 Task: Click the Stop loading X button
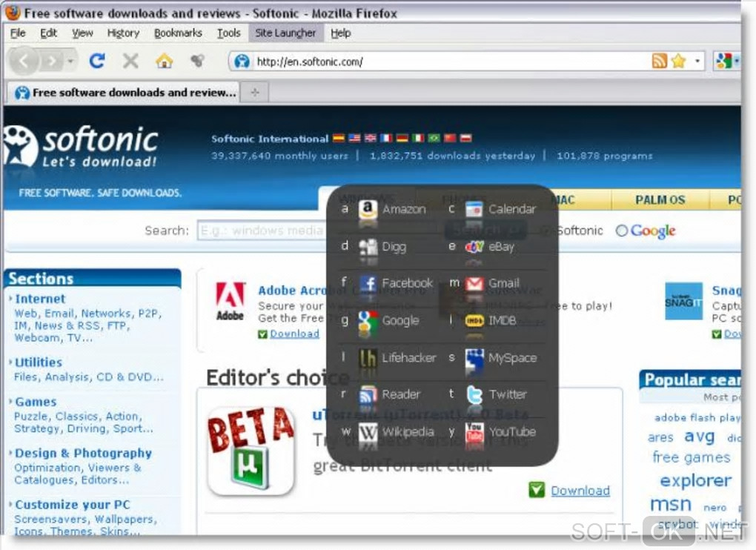tap(130, 61)
